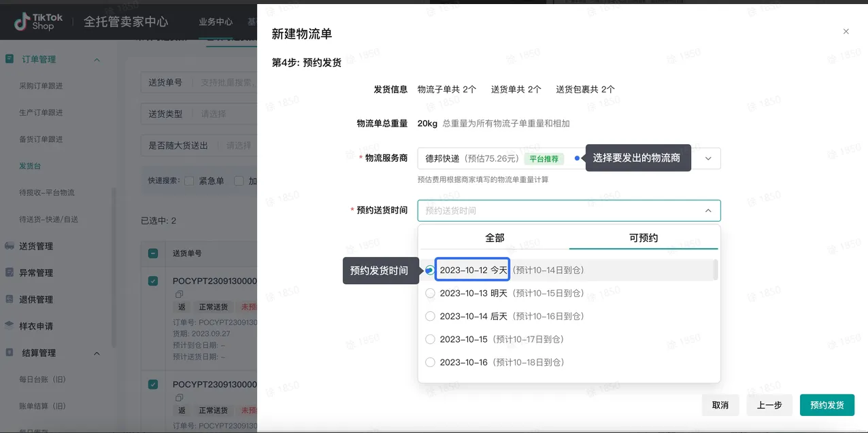
Task: Toggle the 紧急单 quick search checkbox
Action: [x=190, y=181]
